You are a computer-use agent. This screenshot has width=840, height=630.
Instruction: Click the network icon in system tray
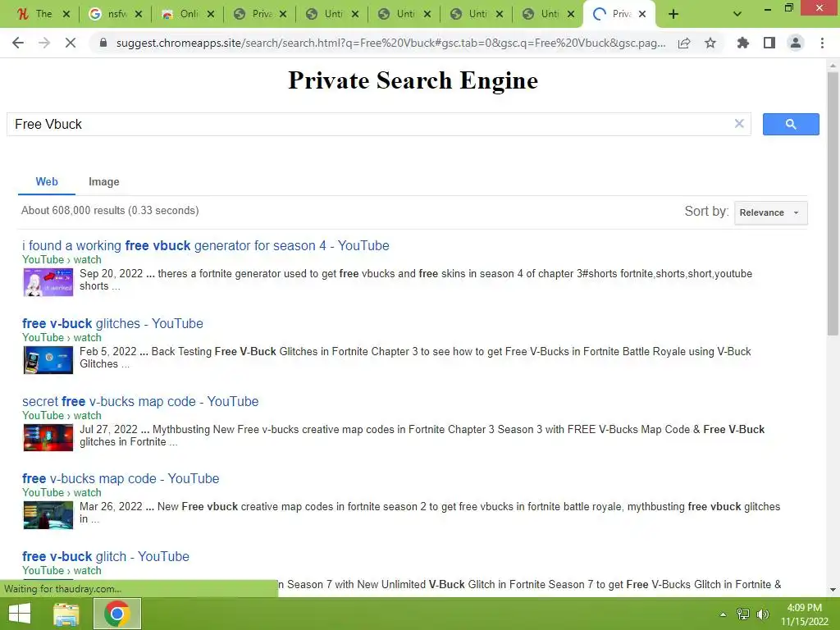point(743,614)
